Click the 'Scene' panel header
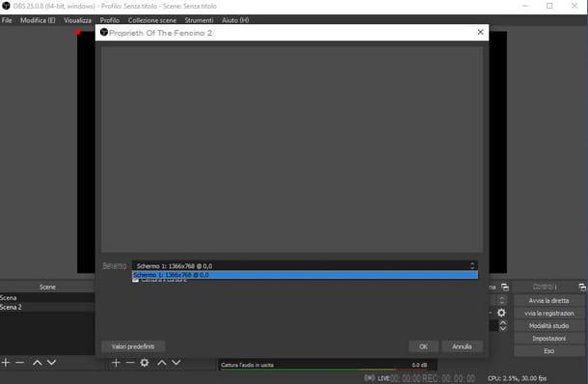 (47, 287)
